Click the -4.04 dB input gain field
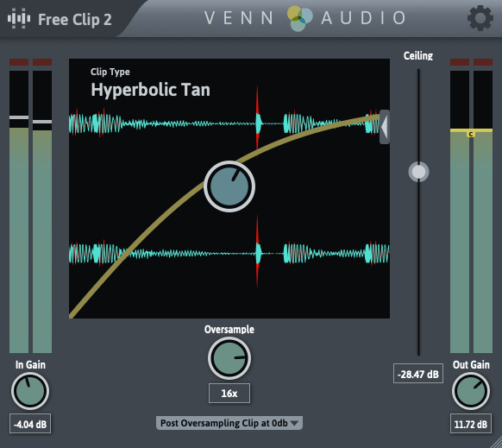The image size is (502, 448). point(30,424)
